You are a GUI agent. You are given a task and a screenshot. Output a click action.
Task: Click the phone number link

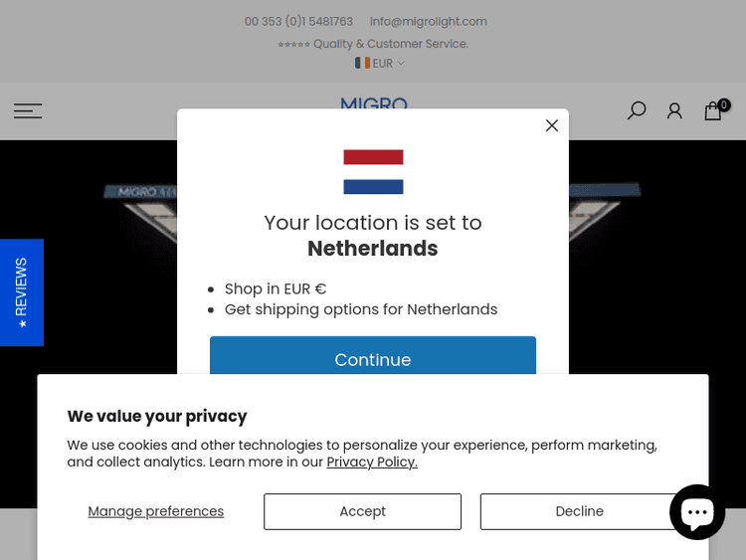[x=298, y=21]
